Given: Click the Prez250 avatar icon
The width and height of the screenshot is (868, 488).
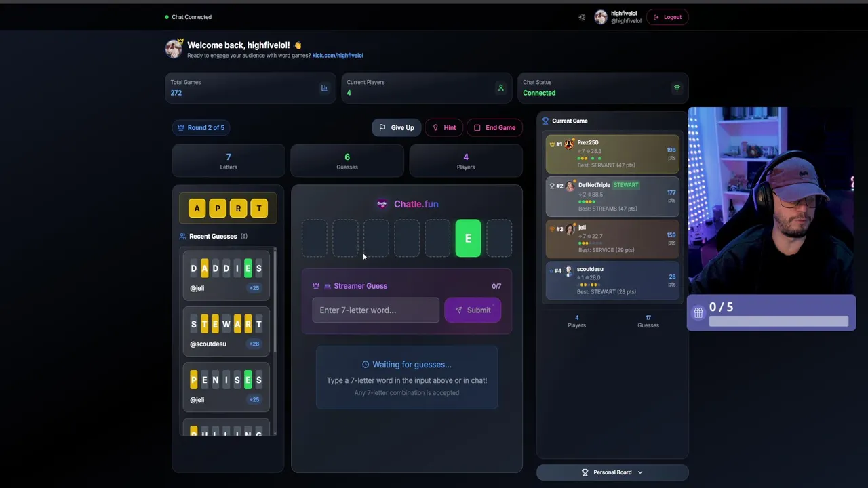Looking at the screenshot, I should 569,144.
